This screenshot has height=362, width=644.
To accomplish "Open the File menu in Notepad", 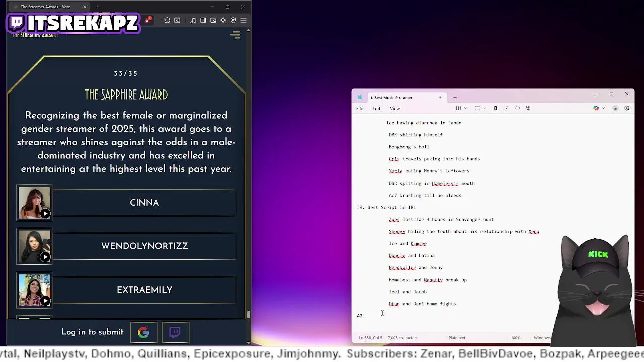I will [360, 108].
